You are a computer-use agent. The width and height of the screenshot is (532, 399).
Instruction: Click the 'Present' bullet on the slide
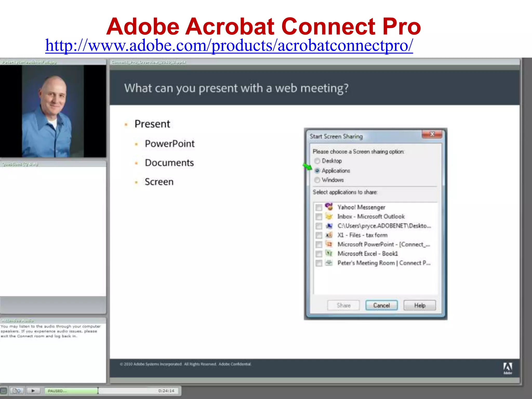152,124
